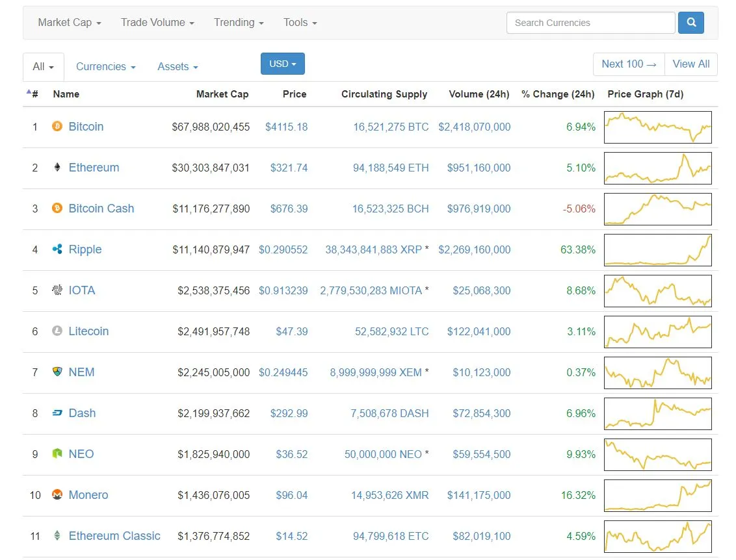
Task: Click the Search Currencies input field
Action: point(591,23)
